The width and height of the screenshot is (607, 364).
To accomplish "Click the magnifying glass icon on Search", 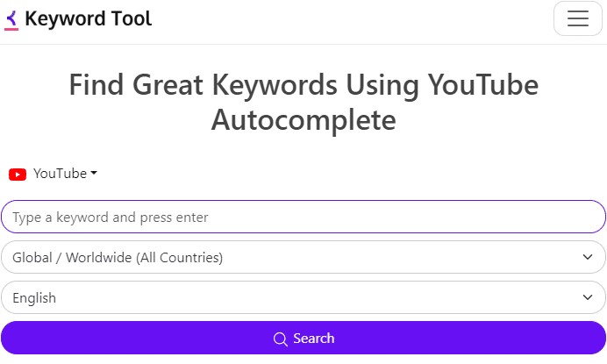I will click(x=281, y=339).
